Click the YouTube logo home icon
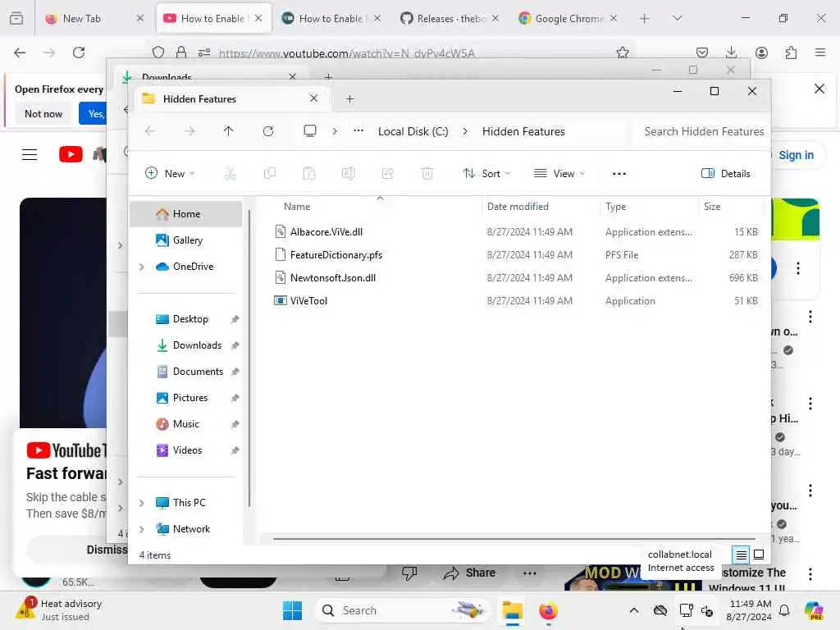The width and height of the screenshot is (840, 630). coord(71,154)
